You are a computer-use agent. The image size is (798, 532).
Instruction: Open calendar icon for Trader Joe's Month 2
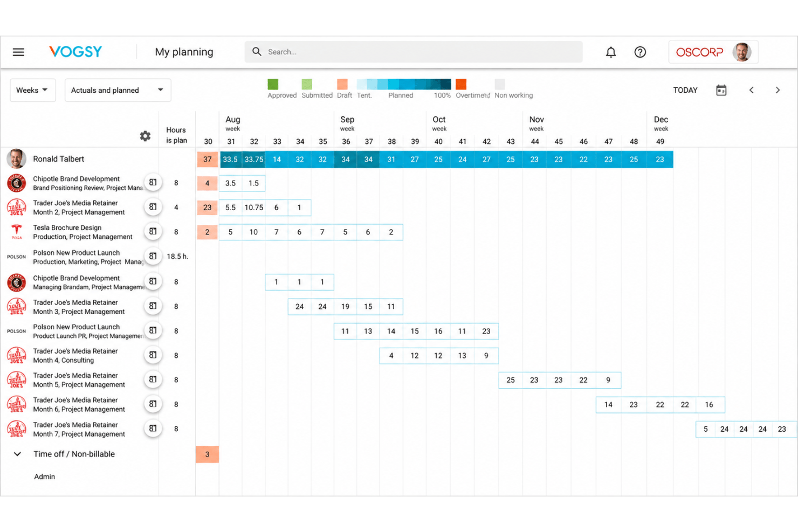click(x=153, y=207)
